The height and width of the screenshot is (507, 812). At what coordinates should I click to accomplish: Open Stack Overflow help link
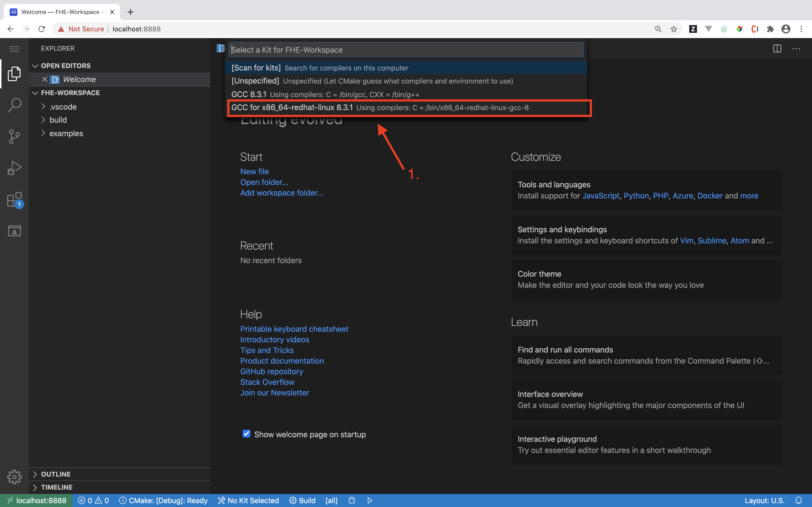pos(267,382)
